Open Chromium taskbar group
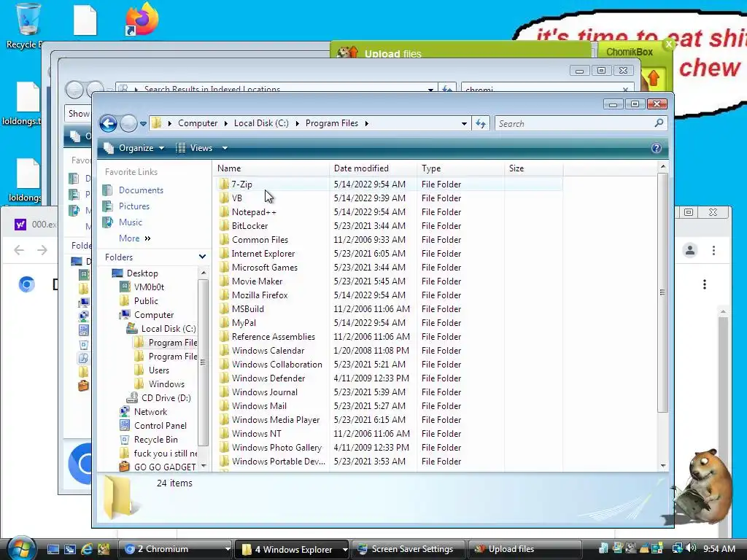 click(x=175, y=549)
